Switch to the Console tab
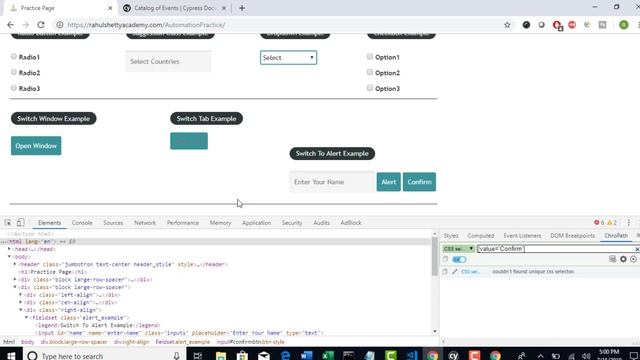 click(x=82, y=223)
